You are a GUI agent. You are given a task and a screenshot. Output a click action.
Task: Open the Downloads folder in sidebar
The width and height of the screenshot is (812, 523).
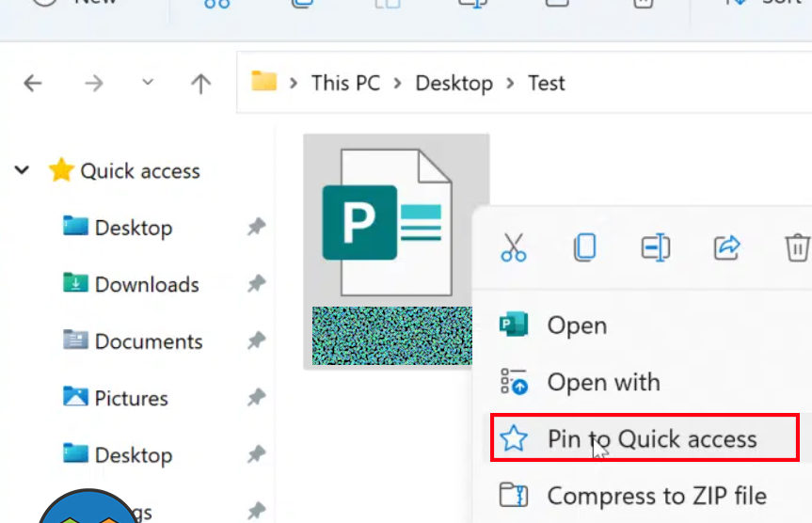click(147, 284)
